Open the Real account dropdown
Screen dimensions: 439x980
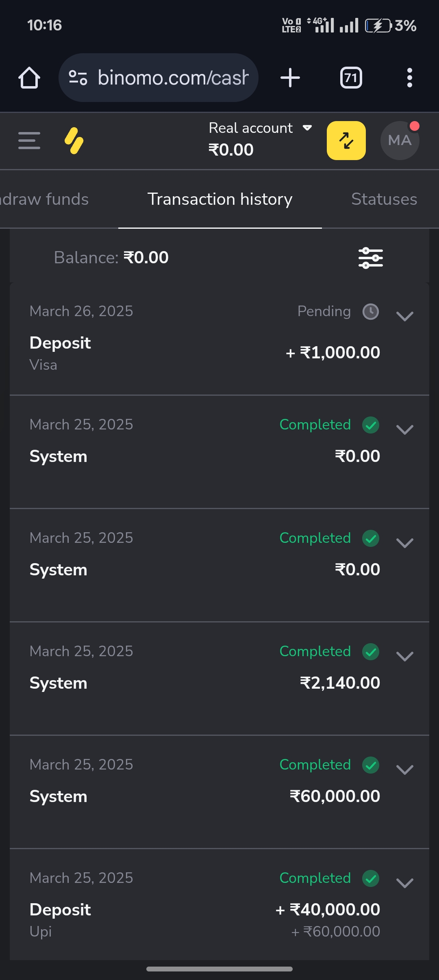(x=260, y=128)
